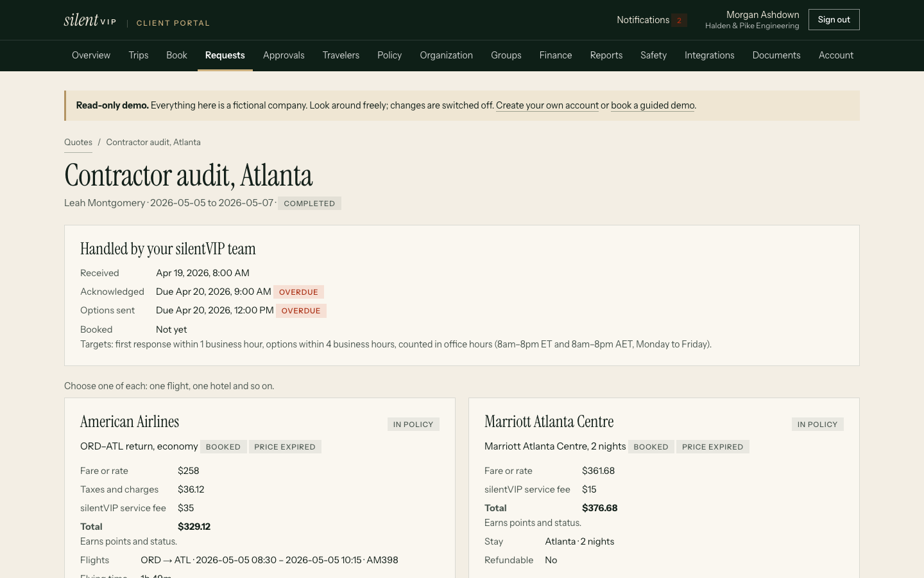Click the American Airlines IN POLICY badge

413,425
